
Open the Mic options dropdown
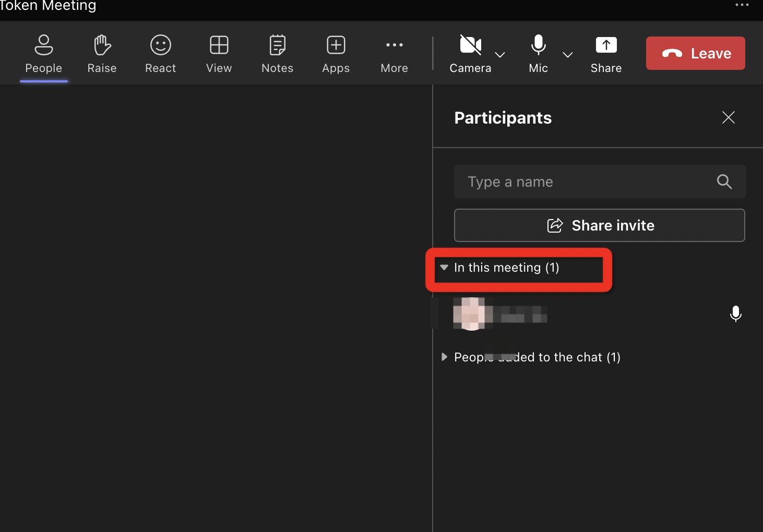tap(567, 55)
